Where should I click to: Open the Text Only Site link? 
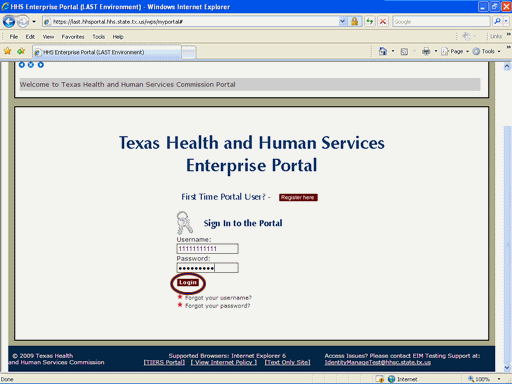coord(287,362)
